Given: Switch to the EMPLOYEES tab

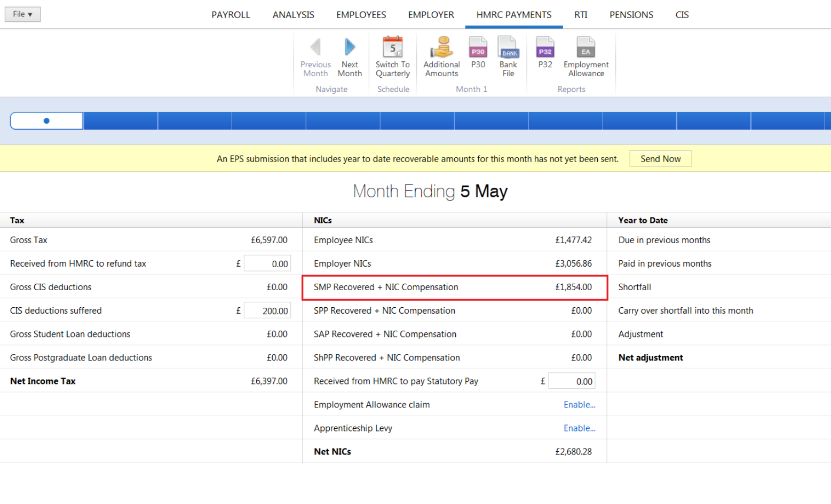Looking at the screenshot, I should click(361, 15).
